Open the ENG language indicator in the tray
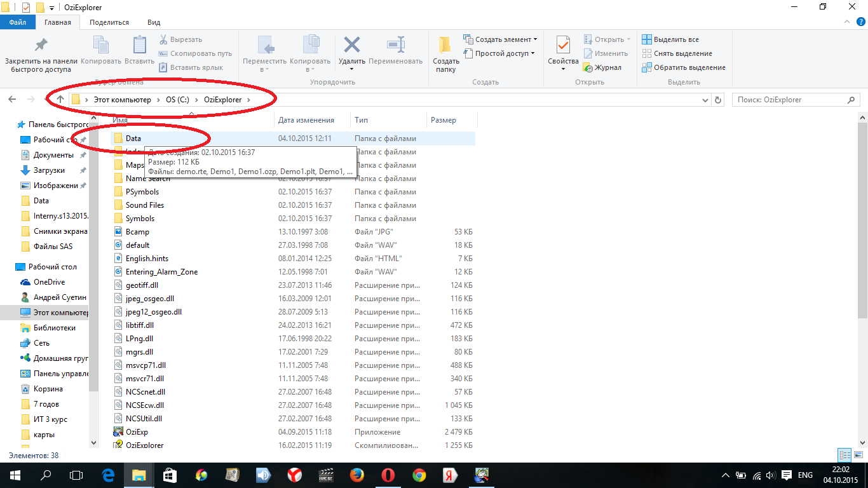Image resolution: width=868 pixels, height=488 pixels. point(805,475)
